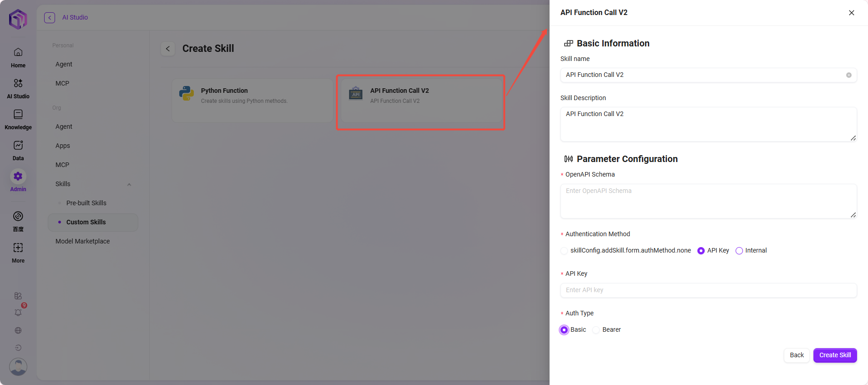Click the user avatar at bottom left
Screen dimensions: 868x385
click(x=18, y=367)
